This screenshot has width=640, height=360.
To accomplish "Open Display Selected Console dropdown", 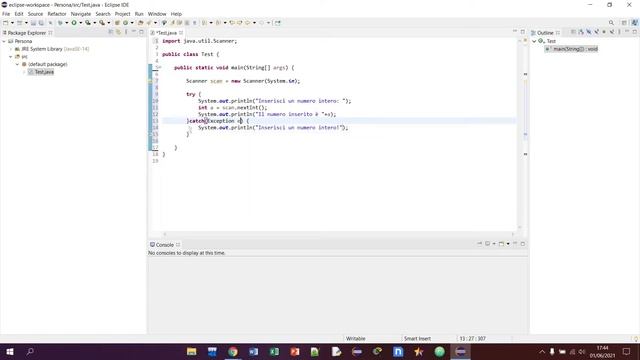I will pyautogui.click(x=494, y=244).
